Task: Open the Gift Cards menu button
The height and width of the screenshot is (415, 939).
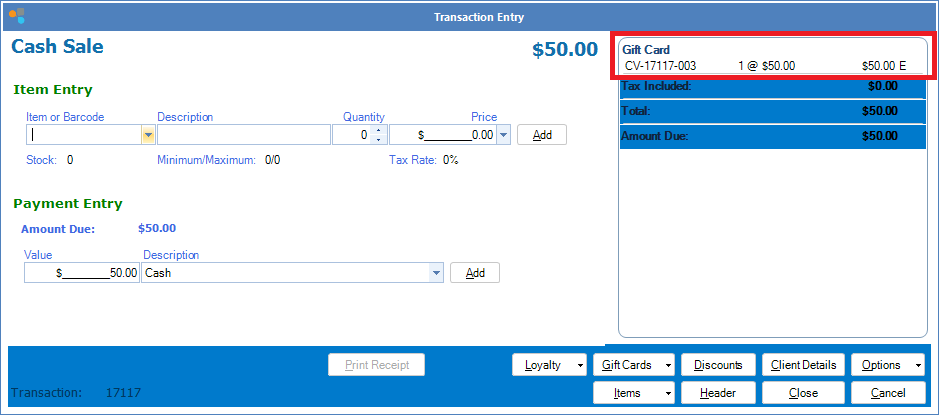Action: coord(634,365)
